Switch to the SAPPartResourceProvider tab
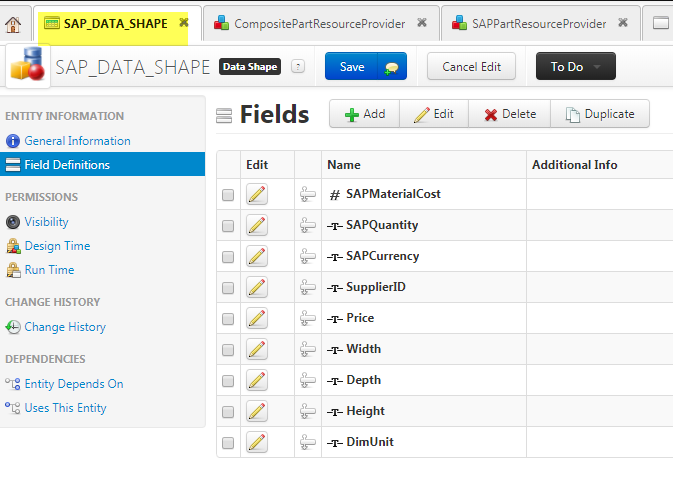The width and height of the screenshot is (673, 483). [539, 24]
